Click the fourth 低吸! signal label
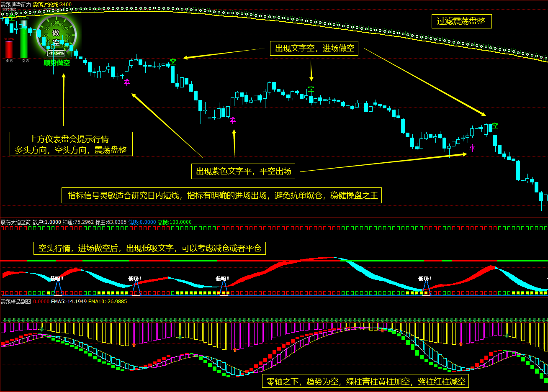 (x=425, y=278)
